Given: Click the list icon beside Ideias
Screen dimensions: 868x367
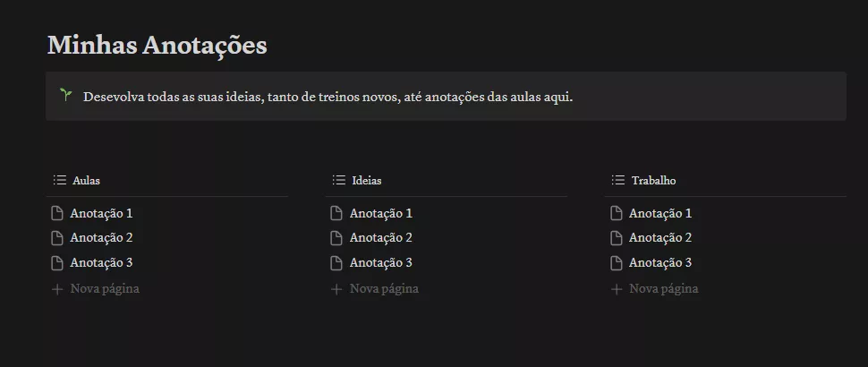Looking at the screenshot, I should pyautogui.click(x=339, y=180).
